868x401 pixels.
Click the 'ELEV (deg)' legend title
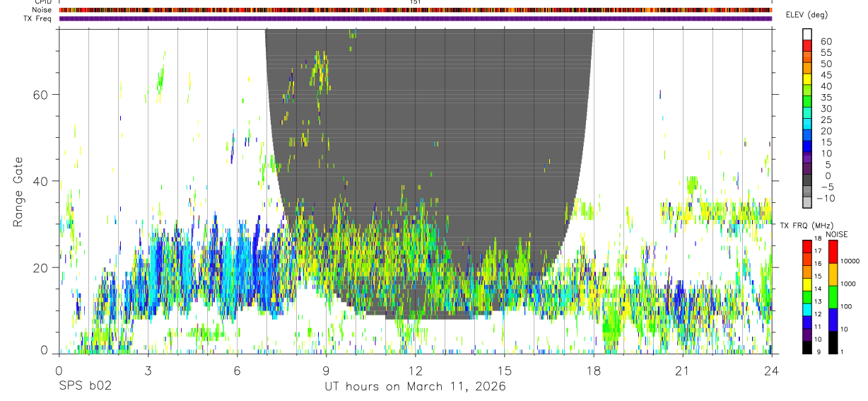click(x=807, y=15)
